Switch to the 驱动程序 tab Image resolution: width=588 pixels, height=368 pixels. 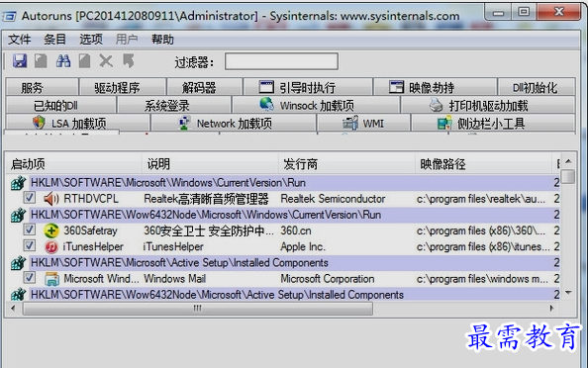(x=123, y=87)
